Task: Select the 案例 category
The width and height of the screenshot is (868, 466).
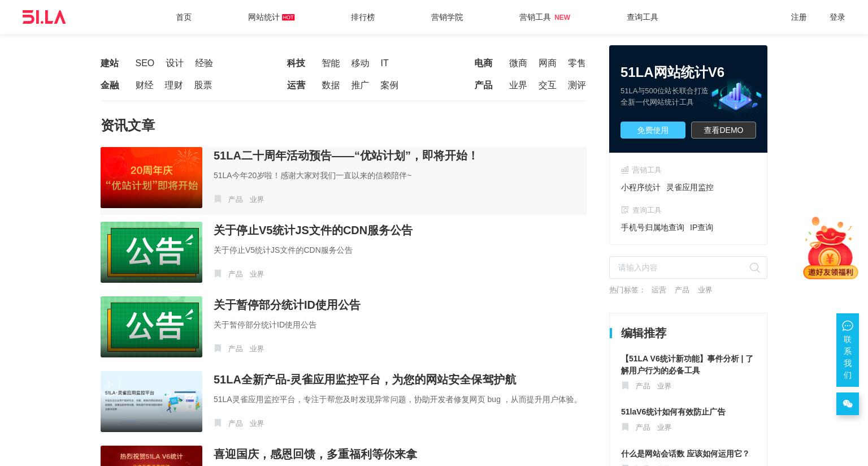Action: 389,85
